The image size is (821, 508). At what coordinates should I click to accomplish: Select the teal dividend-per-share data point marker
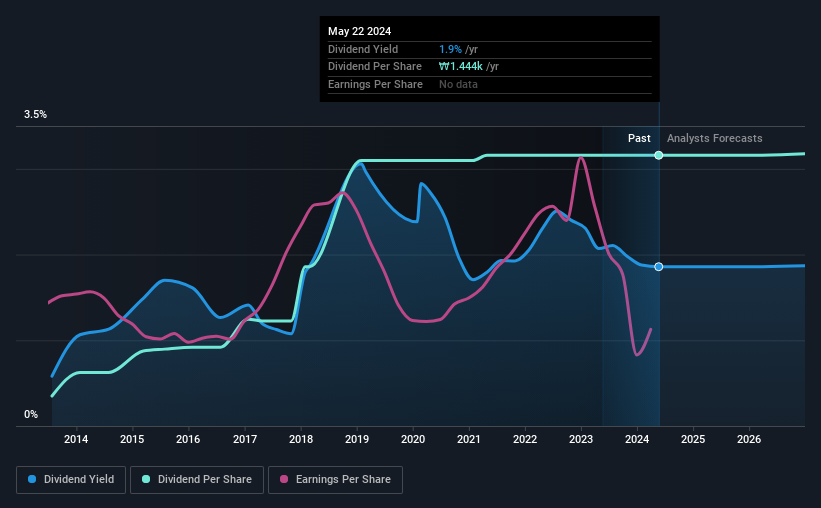tap(659, 155)
